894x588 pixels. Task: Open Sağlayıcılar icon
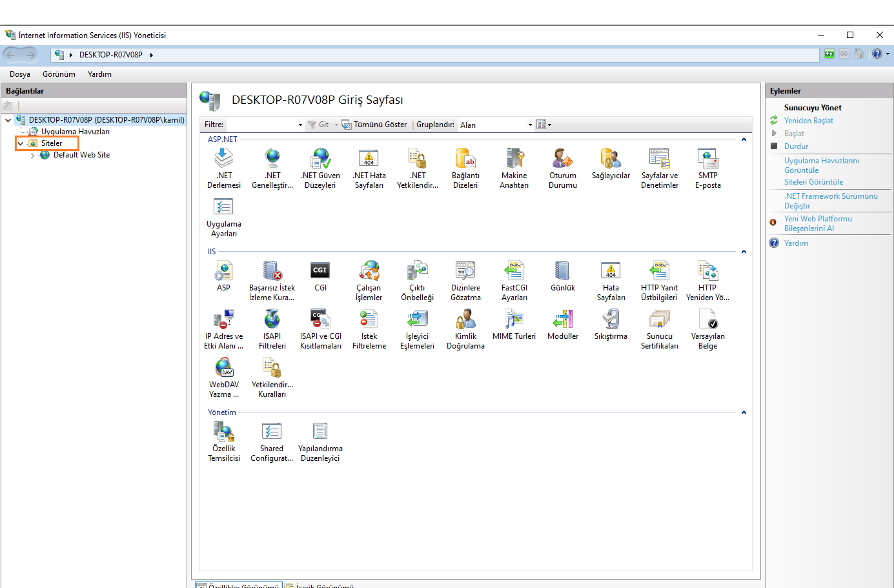click(x=611, y=158)
